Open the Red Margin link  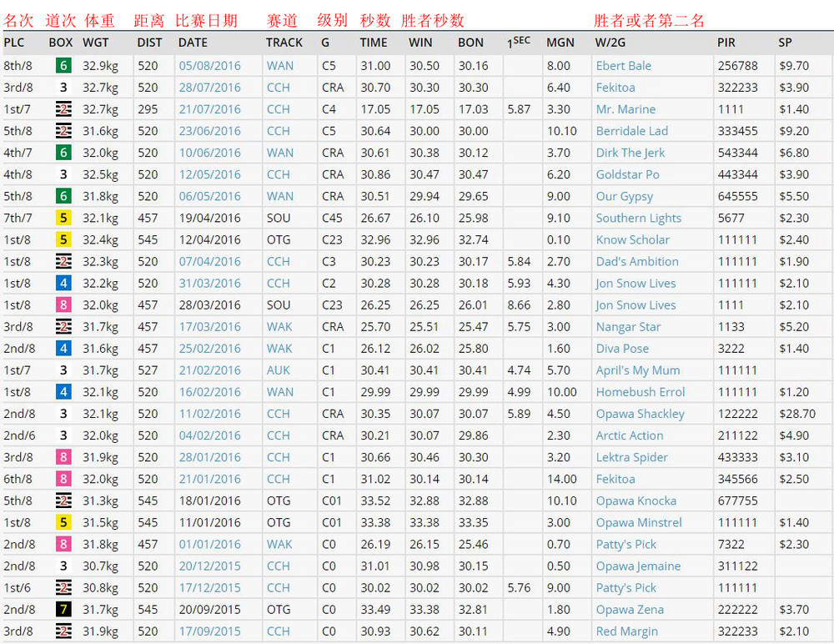click(627, 631)
